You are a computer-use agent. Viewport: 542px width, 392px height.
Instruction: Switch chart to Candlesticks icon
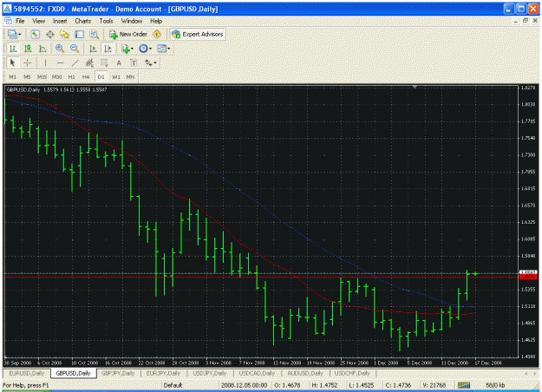28,49
